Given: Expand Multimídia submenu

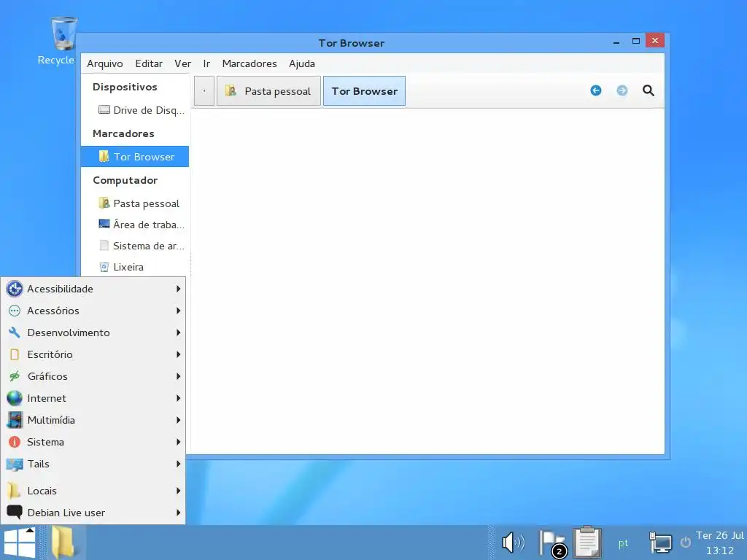Looking at the screenshot, I should pos(93,420).
